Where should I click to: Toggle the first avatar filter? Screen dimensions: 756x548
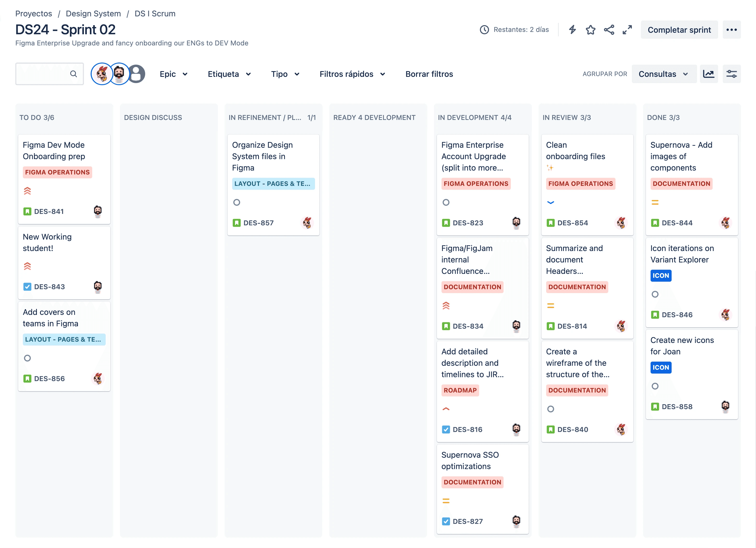102,74
